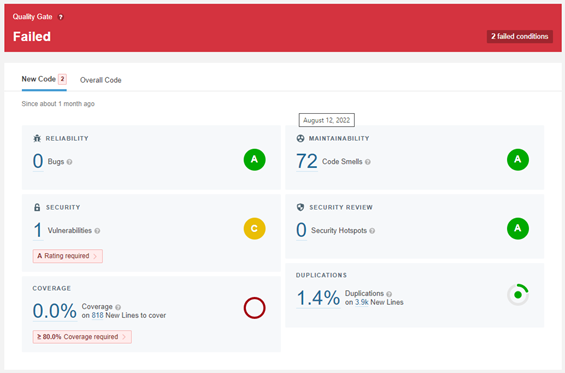The width and height of the screenshot is (565, 373).
Task: Click the Quality Gate label text
Action: point(32,17)
